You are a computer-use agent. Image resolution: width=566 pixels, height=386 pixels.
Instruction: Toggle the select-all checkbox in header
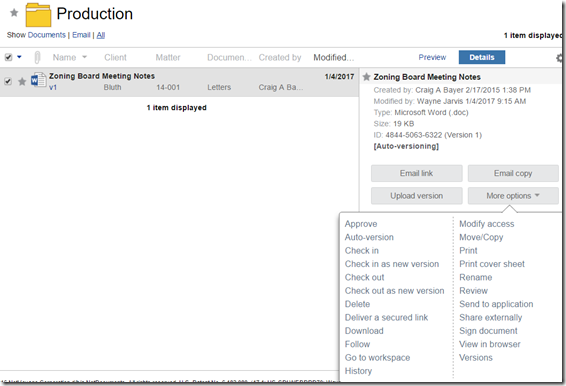[x=8, y=57]
